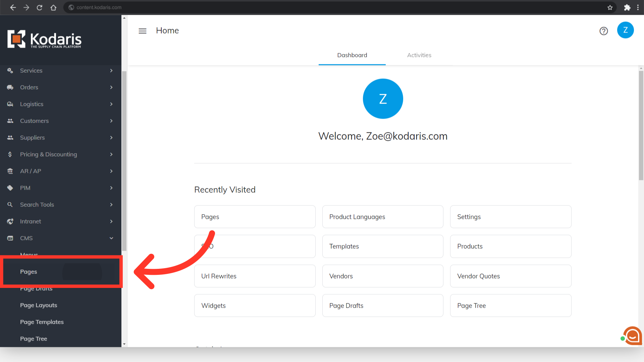Viewport: 644px width, 362px height.
Task: Open the Z user avatar menu
Action: click(x=625, y=30)
